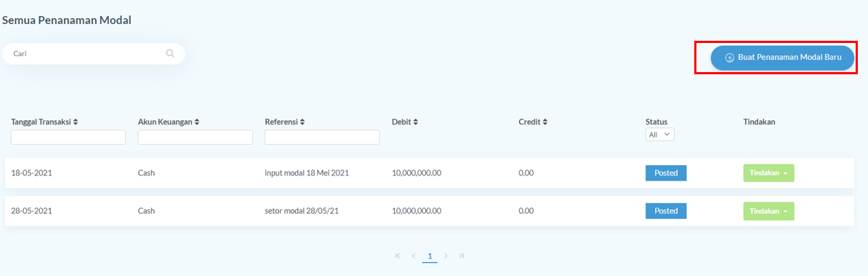Sort by Akun Keuangan column arrows

coord(196,122)
